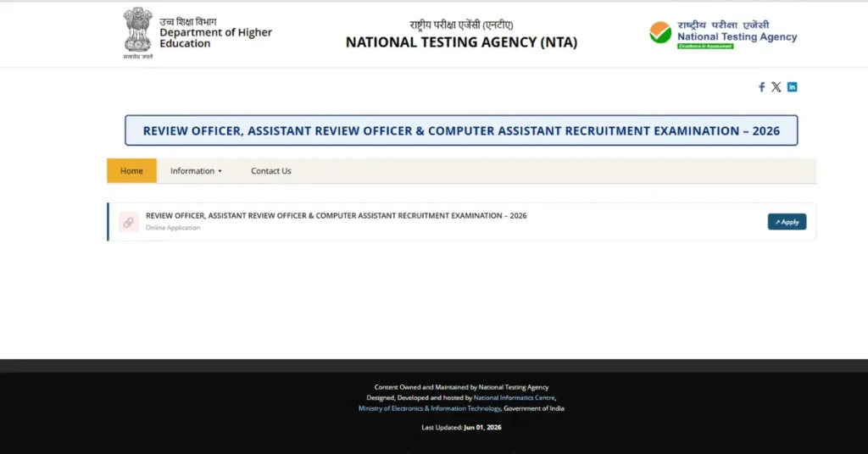
Task: Open Ministry of Electronics & Information Technology link
Action: coord(430,408)
